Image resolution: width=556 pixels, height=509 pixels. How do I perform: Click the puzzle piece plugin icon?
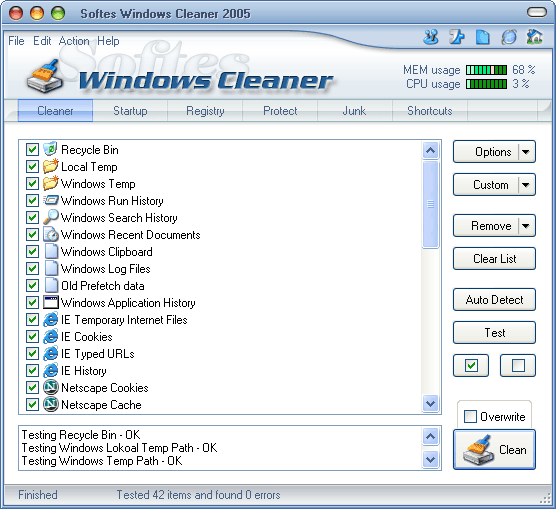[457, 37]
